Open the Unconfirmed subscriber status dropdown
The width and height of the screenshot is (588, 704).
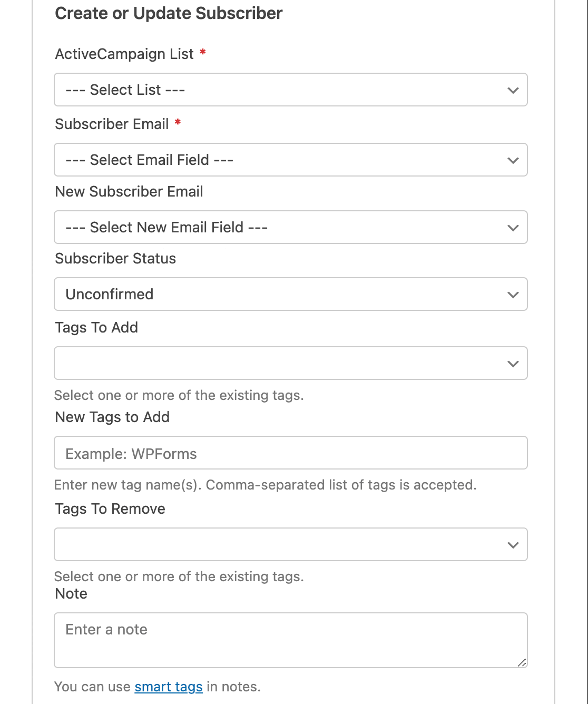[x=290, y=294]
